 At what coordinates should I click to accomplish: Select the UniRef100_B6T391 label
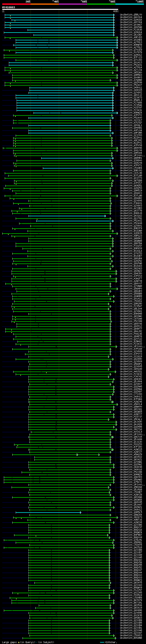coord(131,603)
